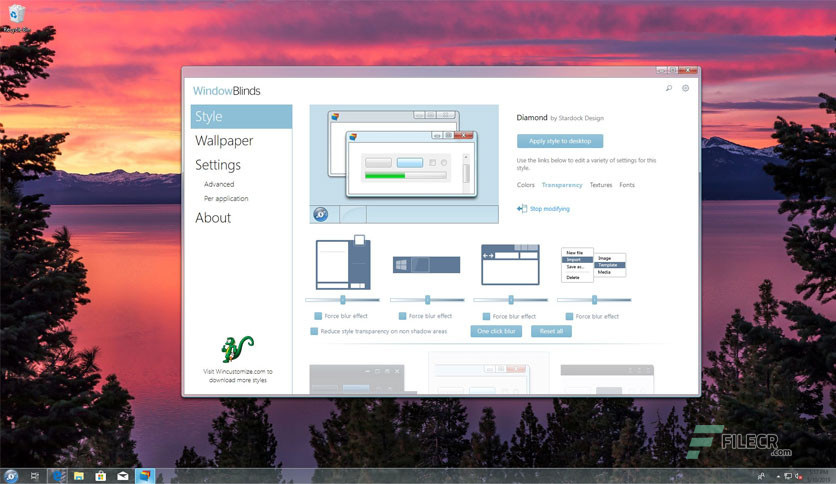The image size is (836, 484).
Task: Open the Windows Start button
Action: point(10,475)
